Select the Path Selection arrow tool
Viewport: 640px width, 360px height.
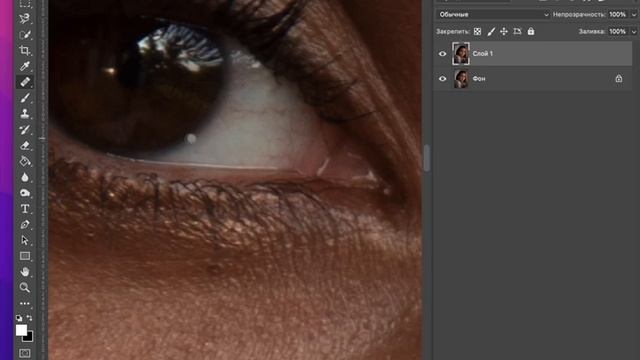point(24,240)
